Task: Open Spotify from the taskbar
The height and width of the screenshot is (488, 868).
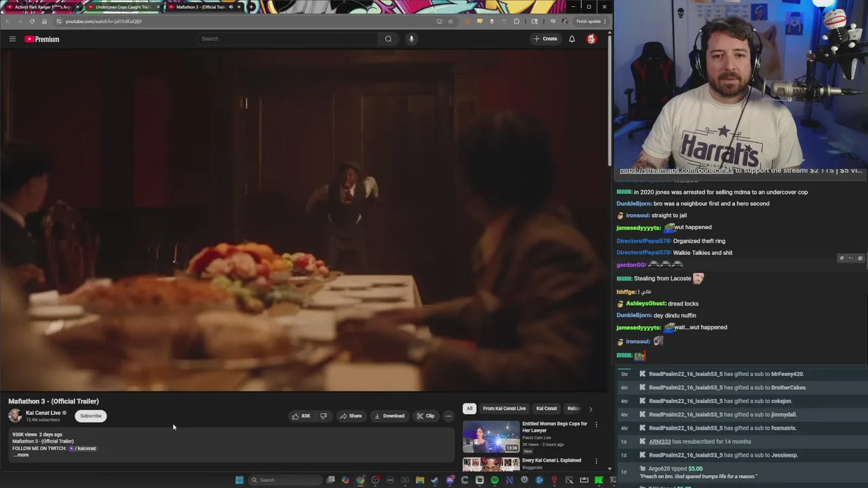Action: coord(494,480)
